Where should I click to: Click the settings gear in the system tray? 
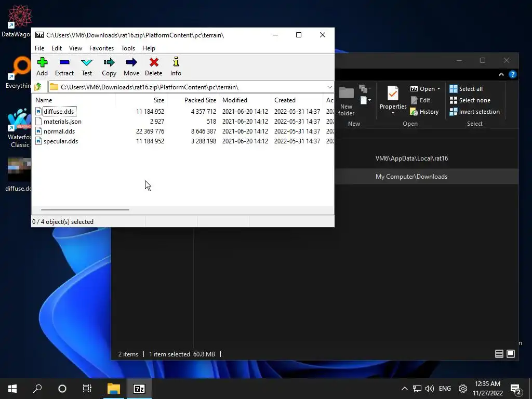[462, 389]
